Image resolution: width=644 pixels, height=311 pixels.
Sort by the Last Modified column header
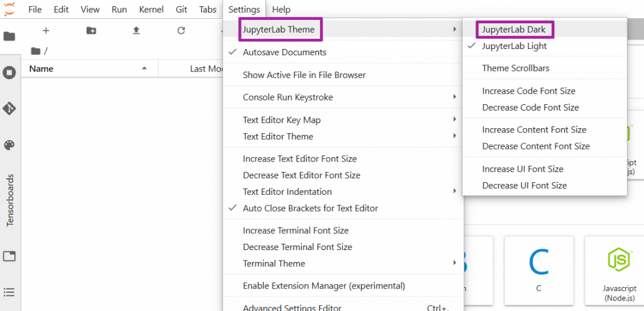point(191,68)
